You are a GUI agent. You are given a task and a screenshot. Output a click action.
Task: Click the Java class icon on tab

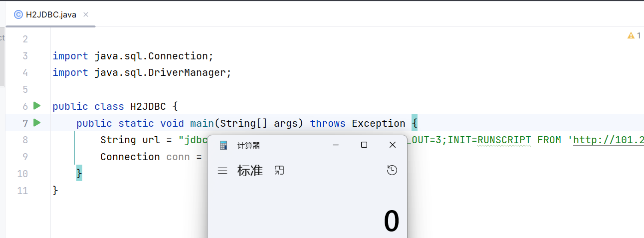(x=18, y=14)
